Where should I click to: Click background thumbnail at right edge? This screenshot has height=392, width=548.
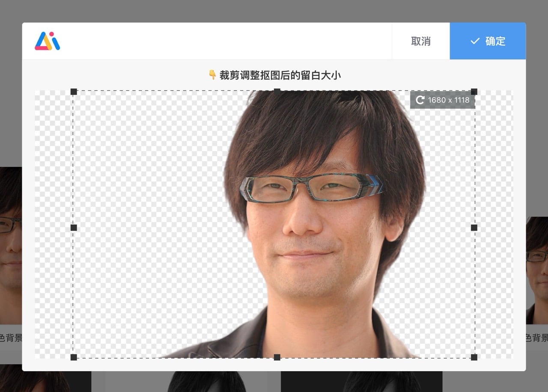tap(537, 270)
